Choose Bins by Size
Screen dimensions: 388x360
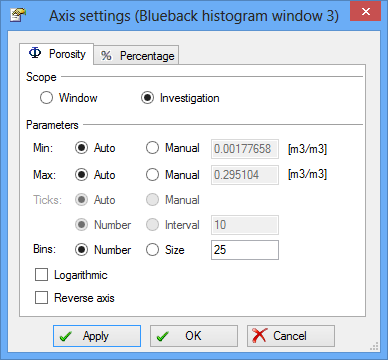pos(152,250)
